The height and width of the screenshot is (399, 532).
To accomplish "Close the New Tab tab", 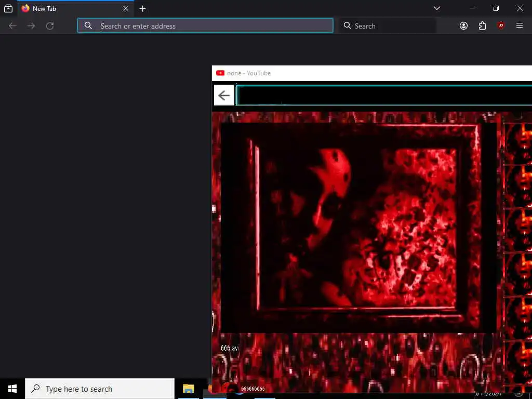I will [x=126, y=8].
